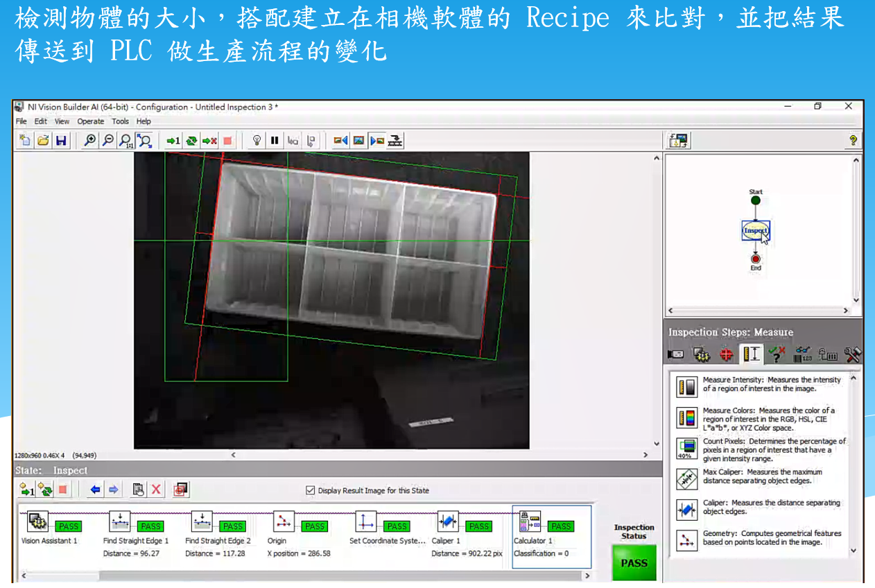875x588 pixels.
Task: Run the Inspect state in a loop
Action: tap(45, 490)
